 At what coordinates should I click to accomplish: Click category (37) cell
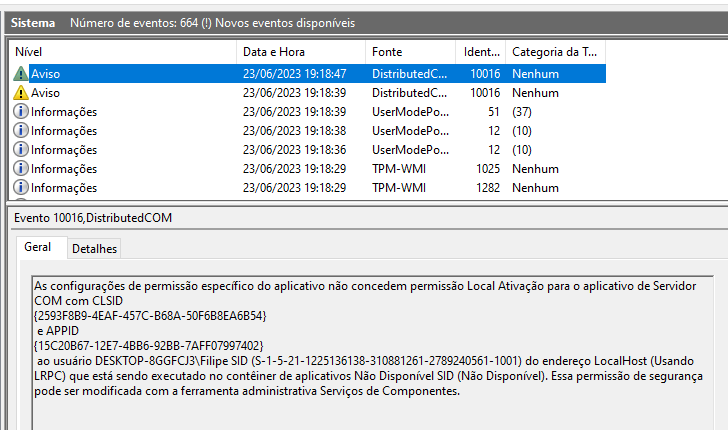522,112
